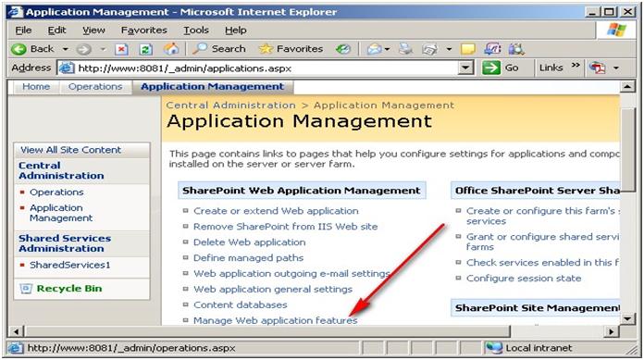Open the Recycle Bin link

click(x=69, y=289)
